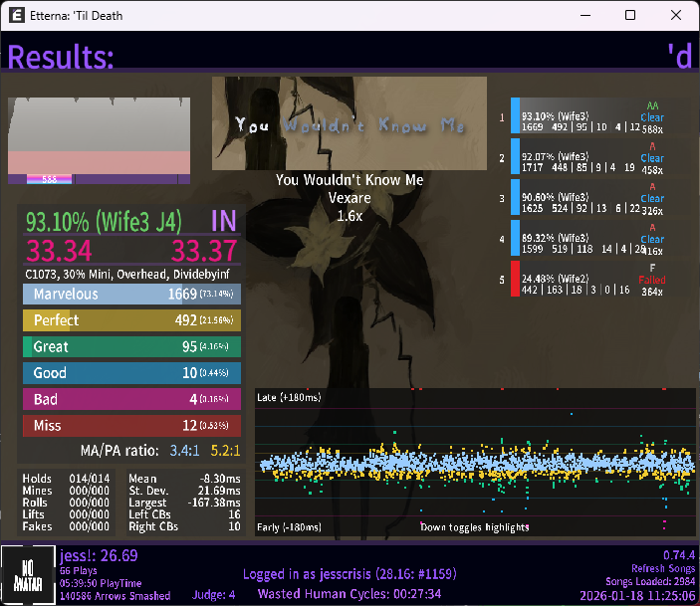Screen dimensions: 700x606
Task: Toggle highlights on the offset plot
Action: (474, 526)
